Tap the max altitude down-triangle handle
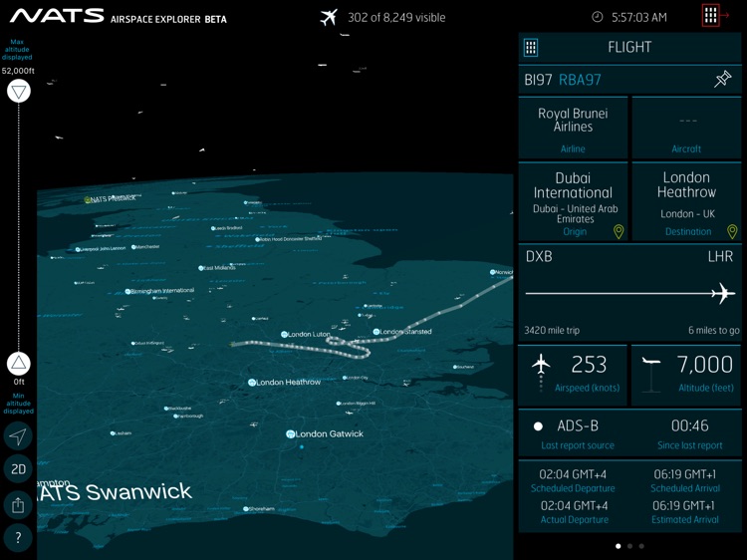Screen dimensions: 747x560 click(19, 91)
